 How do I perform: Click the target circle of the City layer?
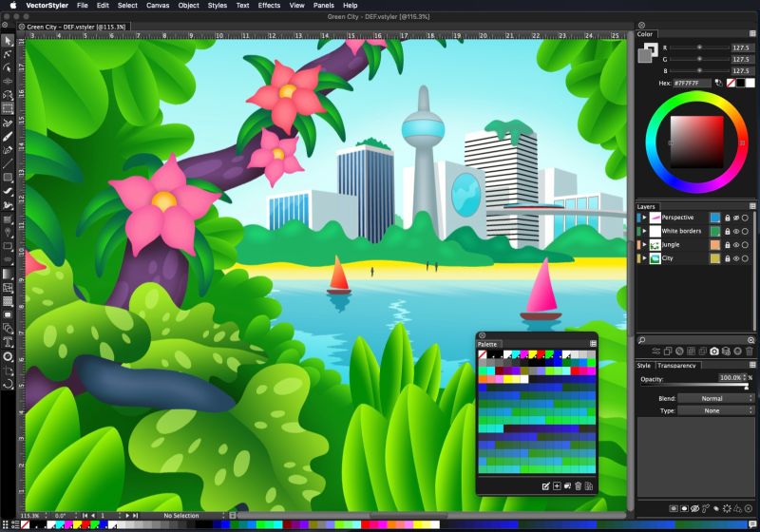click(x=745, y=258)
